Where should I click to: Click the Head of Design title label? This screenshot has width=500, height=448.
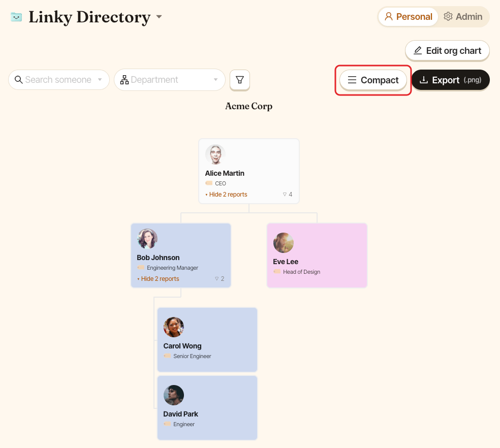coord(302,272)
